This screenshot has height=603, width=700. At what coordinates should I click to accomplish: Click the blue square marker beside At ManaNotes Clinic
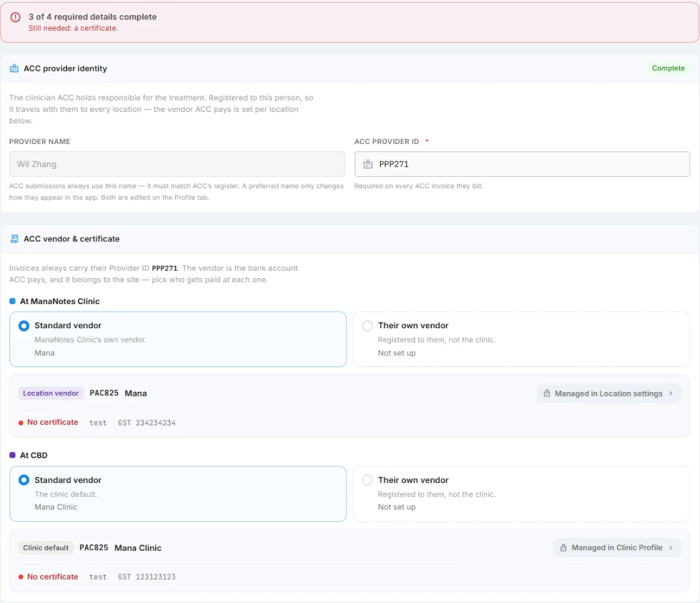pyautogui.click(x=13, y=301)
